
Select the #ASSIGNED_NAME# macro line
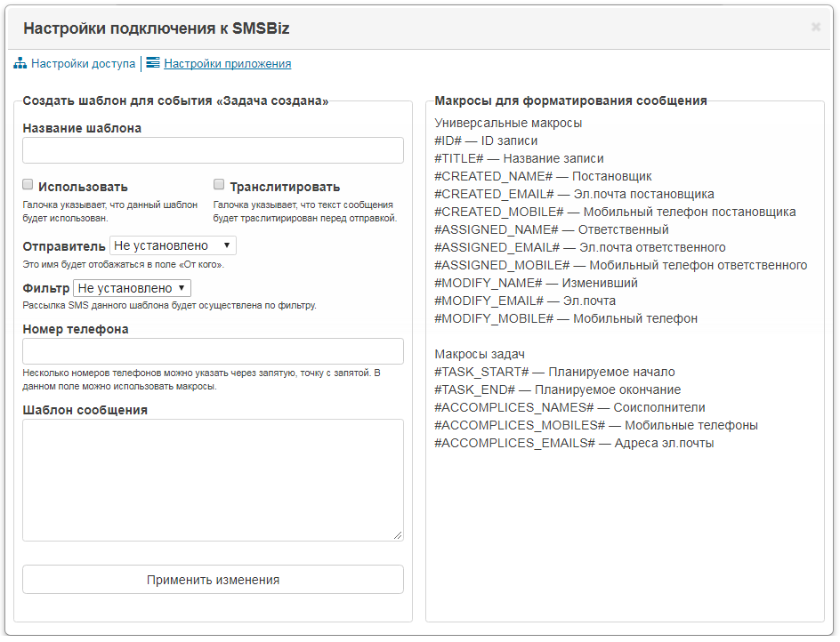[552, 229]
